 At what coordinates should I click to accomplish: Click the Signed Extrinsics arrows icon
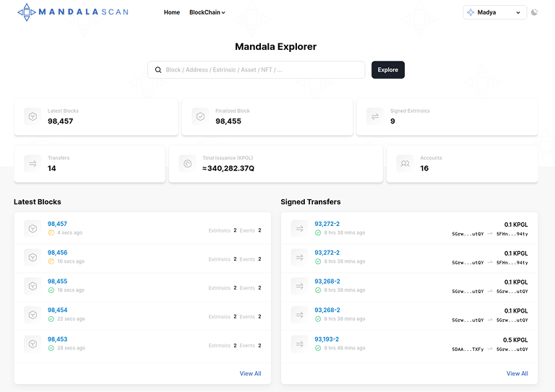click(375, 116)
